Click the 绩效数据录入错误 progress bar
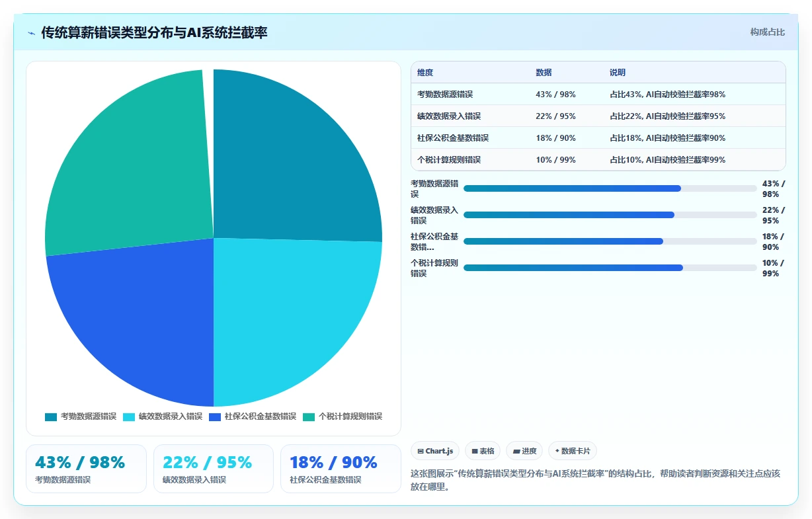Screen dimensions: 812x519 [x=610, y=215]
